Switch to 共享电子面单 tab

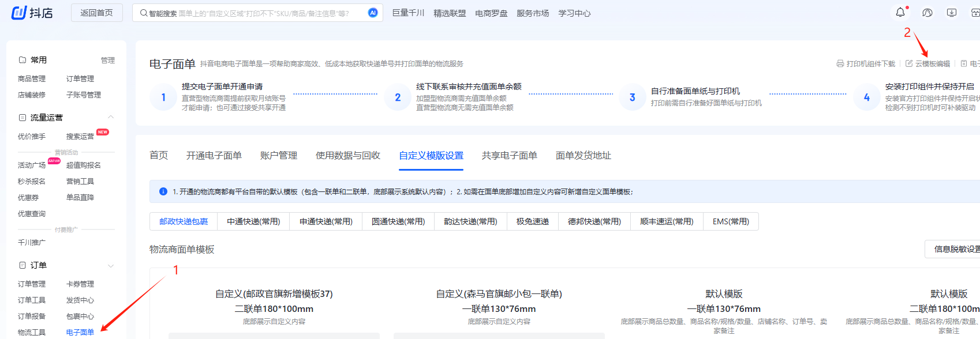510,155
